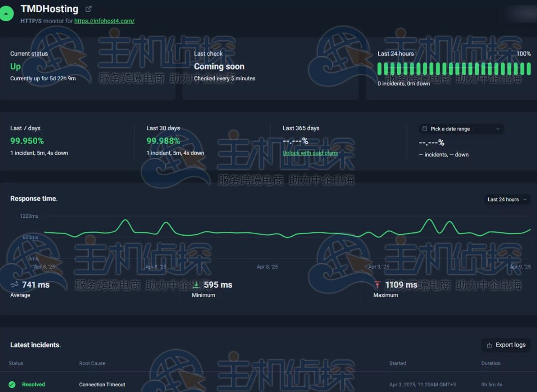
Task: Click the average response time icon
Action: pos(15,284)
